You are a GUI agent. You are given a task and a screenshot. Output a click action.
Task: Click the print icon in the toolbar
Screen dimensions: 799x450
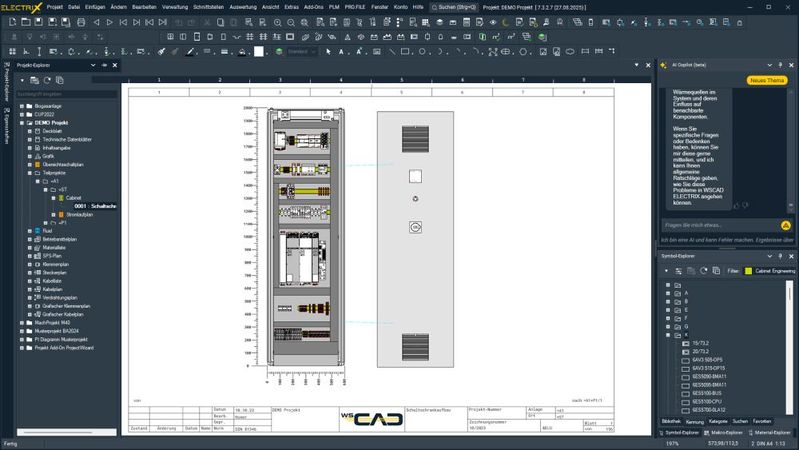(x=81, y=22)
